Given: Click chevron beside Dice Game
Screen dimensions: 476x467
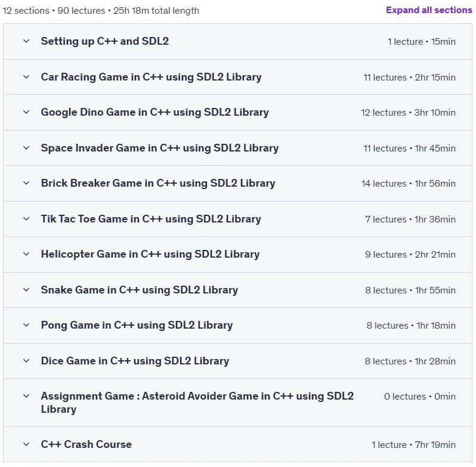Looking at the screenshot, I should pos(26,361).
